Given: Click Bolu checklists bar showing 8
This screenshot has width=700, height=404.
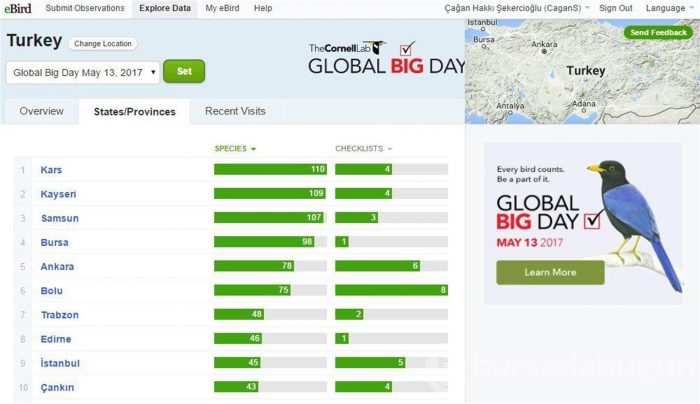Looking at the screenshot, I should [x=392, y=290].
